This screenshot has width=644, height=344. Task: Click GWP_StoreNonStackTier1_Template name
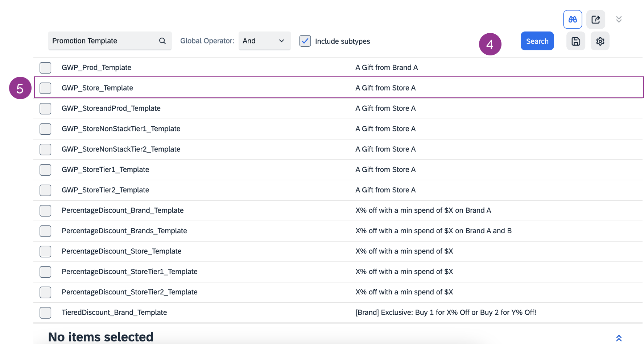(x=121, y=129)
